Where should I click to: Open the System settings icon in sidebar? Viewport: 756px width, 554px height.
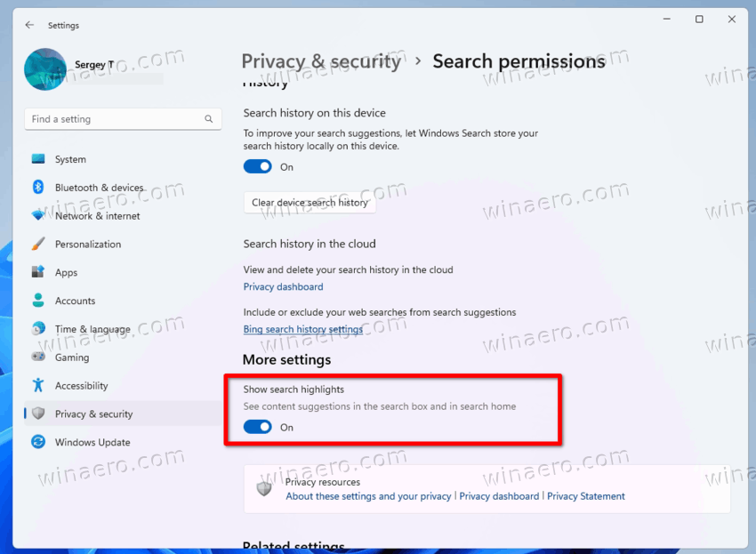click(x=37, y=159)
